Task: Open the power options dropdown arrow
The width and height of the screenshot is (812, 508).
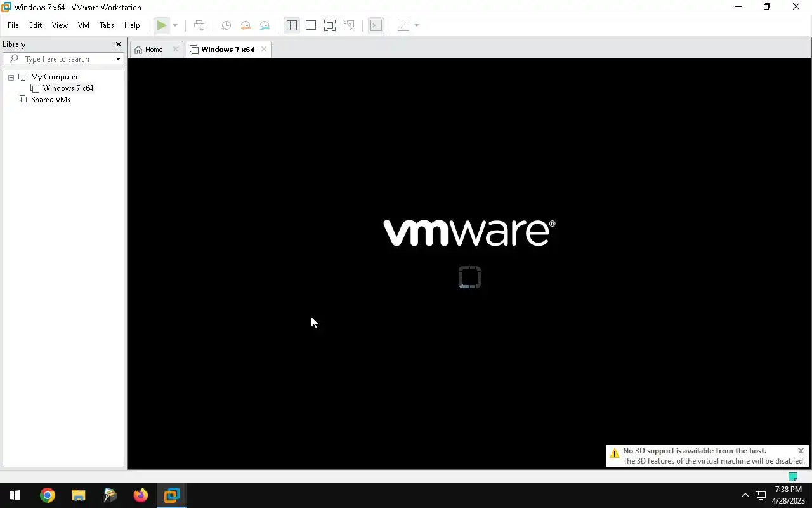Action: pos(175,25)
